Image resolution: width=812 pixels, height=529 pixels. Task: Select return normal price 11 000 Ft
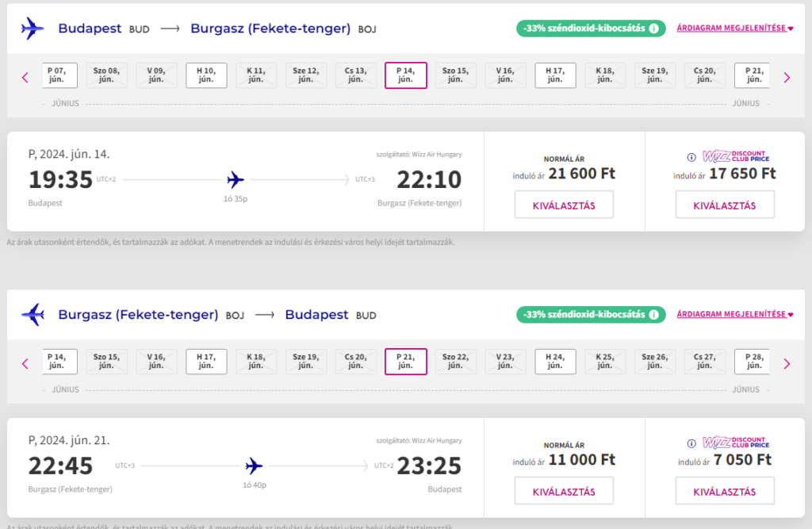pos(563,491)
